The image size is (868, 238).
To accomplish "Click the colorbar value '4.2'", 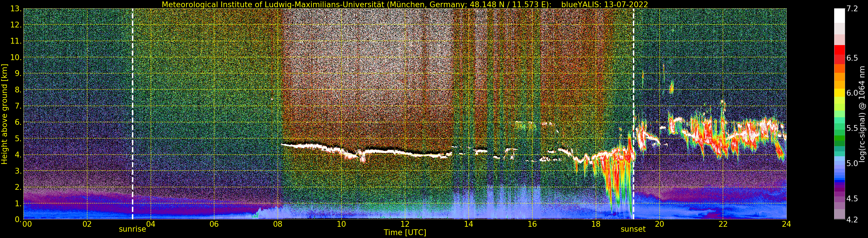I will [x=852, y=220].
